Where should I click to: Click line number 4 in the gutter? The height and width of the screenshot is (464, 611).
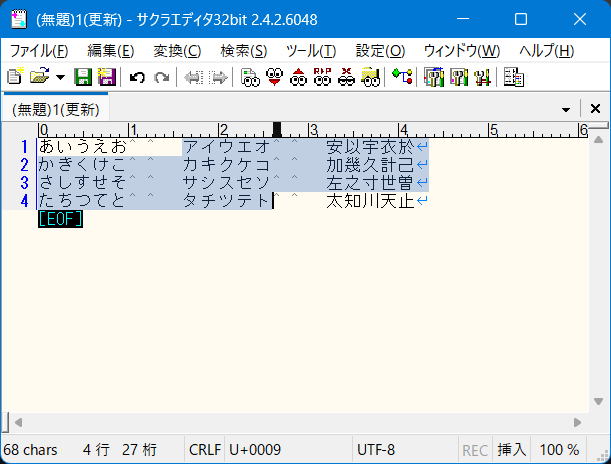pyautogui.click(x=24, y=201)
